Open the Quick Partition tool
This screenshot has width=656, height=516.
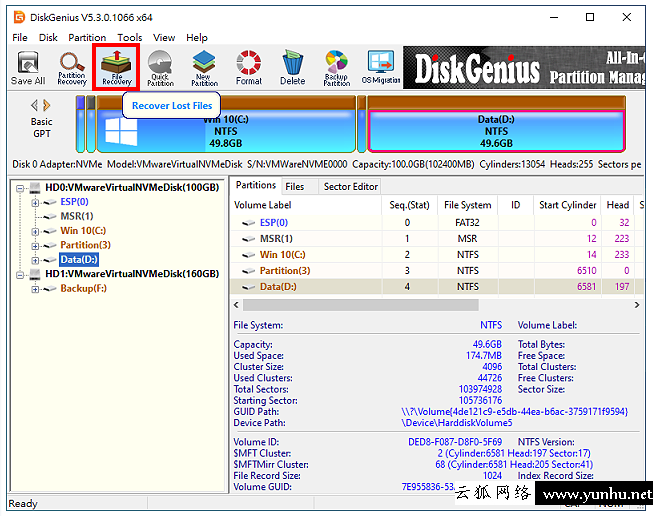coord(160,68)
